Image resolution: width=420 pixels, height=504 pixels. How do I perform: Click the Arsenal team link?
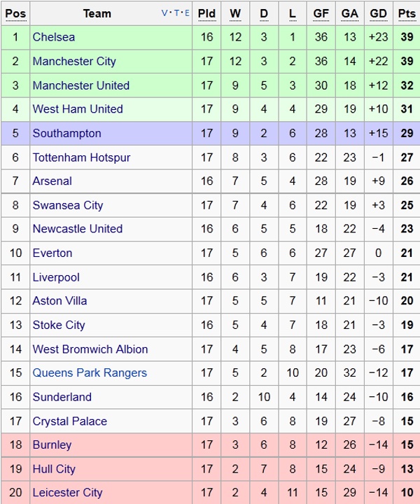(x=52, y=181)
